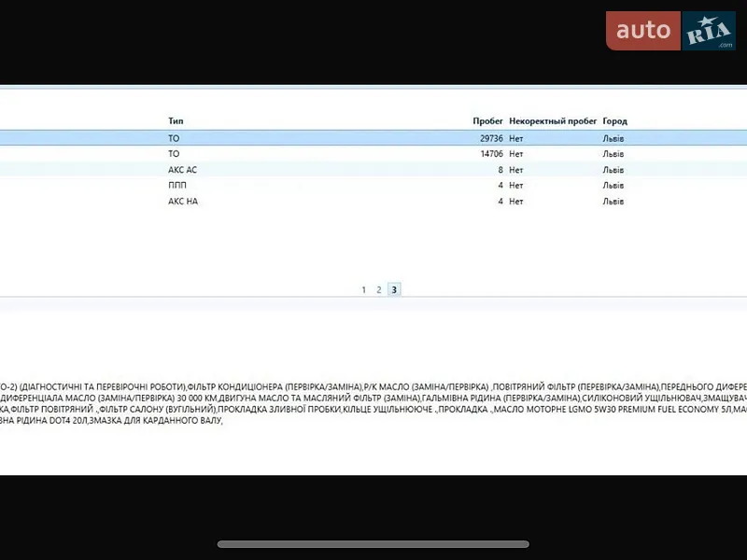Click the mileage value 29736
This screenshot has width=747, height=560.
click(x=492, y=138)
